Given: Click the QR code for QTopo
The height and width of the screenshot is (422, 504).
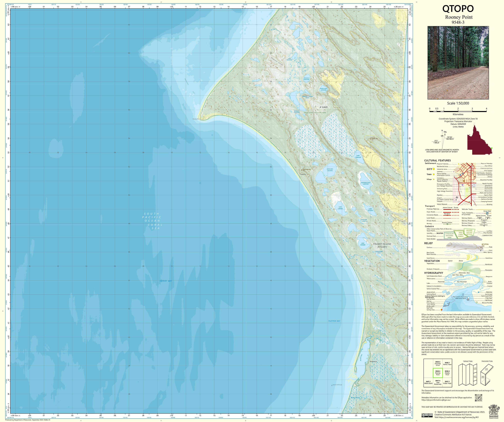Looking at the screenshot, I should pyautogui.click(x=478, y=398).
